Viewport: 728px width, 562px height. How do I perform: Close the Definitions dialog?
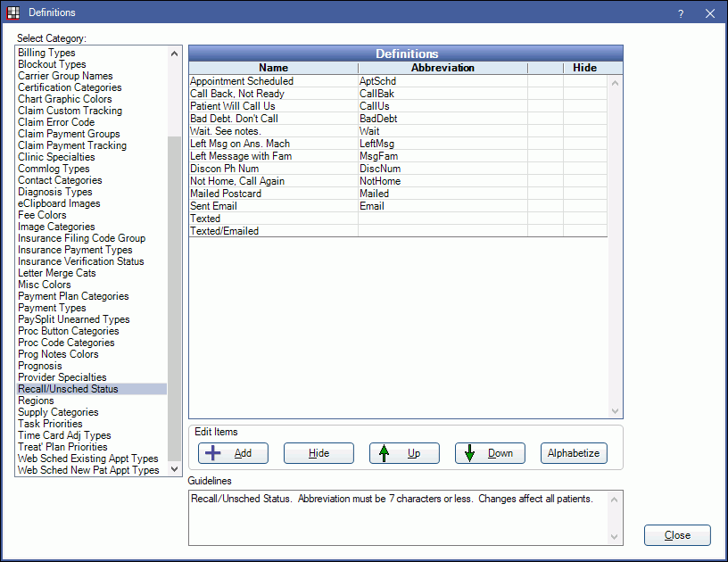pyautogui.click(x=677, y=535)
